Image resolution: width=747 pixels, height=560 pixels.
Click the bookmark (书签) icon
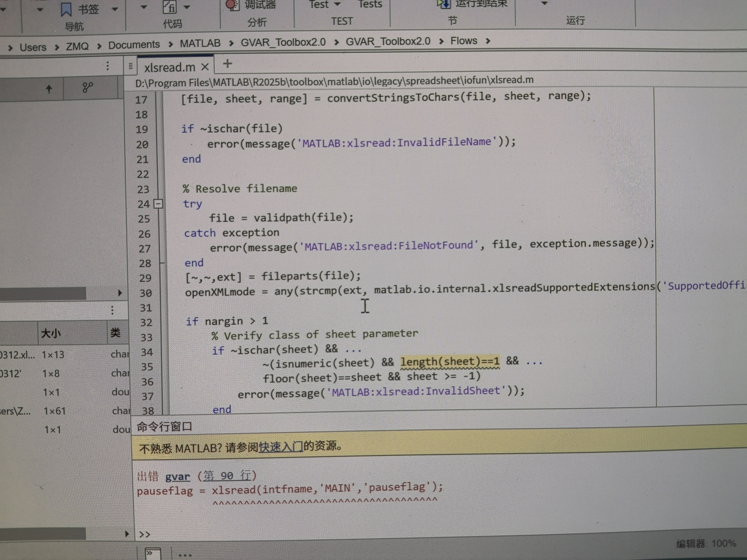tap(66, 9)
